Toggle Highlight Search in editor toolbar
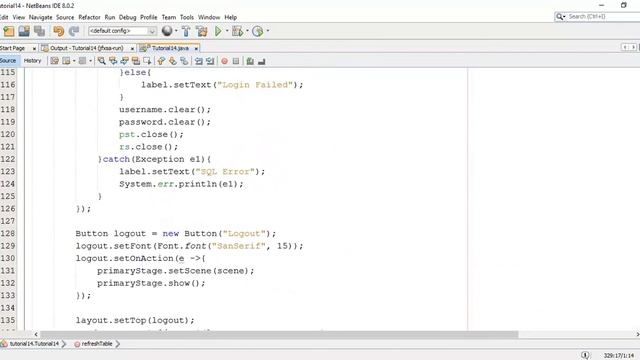Viewport: 640px width, 360px height. coord(136,61)
